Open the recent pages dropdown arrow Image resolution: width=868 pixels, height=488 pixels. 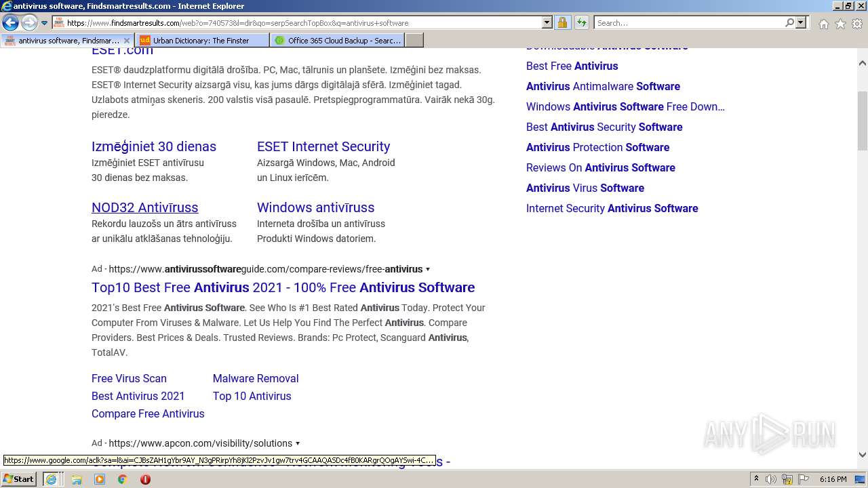tap(45, 23)
